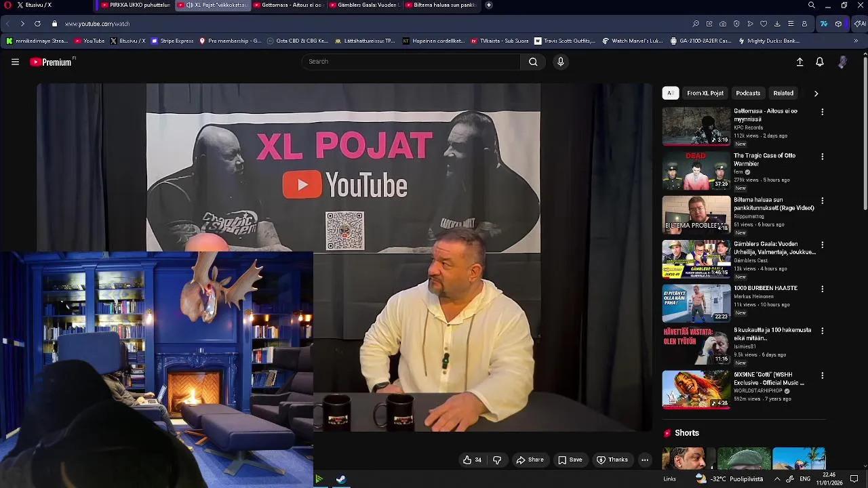Open the taskbar clock showing 22.46
Viewport: 868px width, 488px height.
click(x=829, y=479)
